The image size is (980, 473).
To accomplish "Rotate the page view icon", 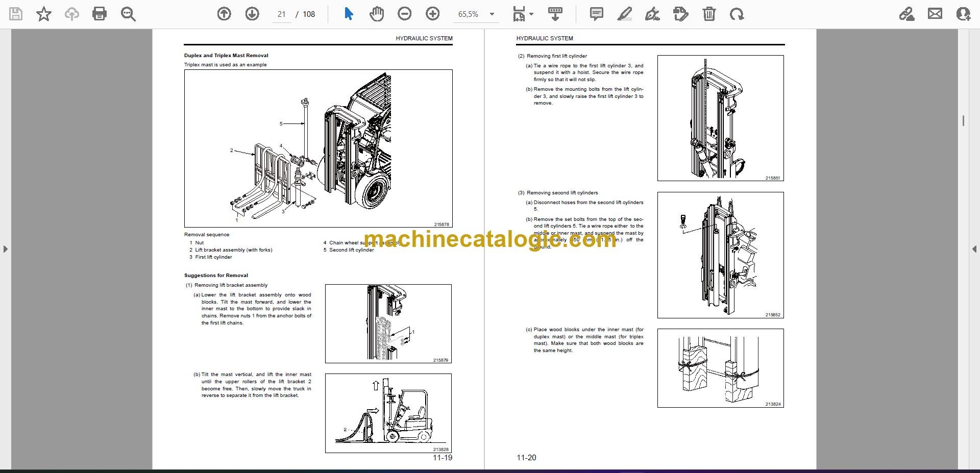I will (x=737, y=14).
